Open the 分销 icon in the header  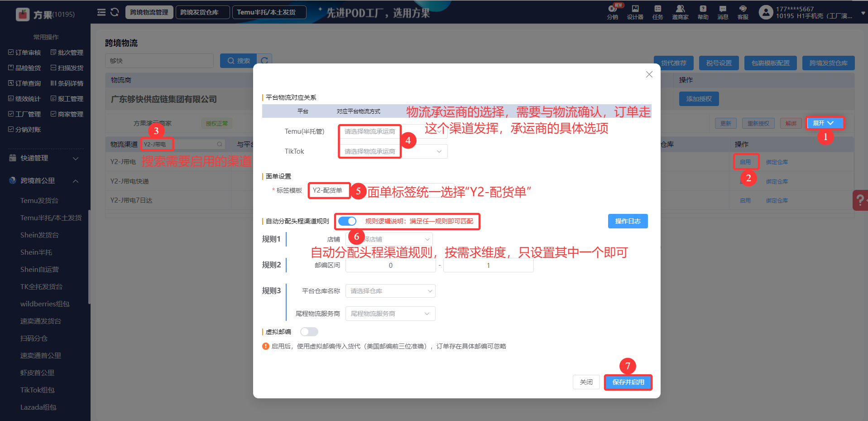coord(613,12)
